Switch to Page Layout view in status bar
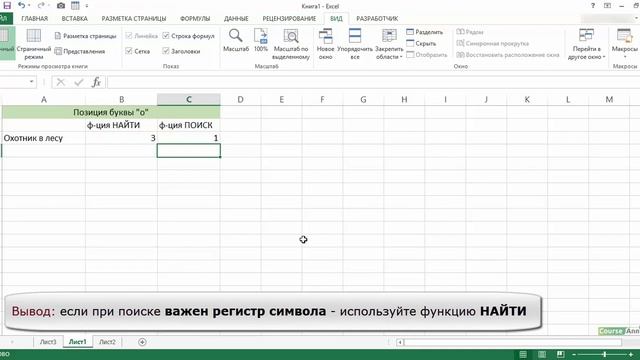The height and width of the screenshot is (360, 640). coord(542,354)
